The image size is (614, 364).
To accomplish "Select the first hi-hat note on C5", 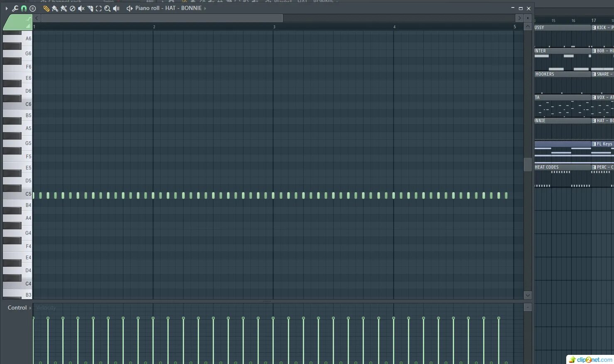I will tap(34, 195).
